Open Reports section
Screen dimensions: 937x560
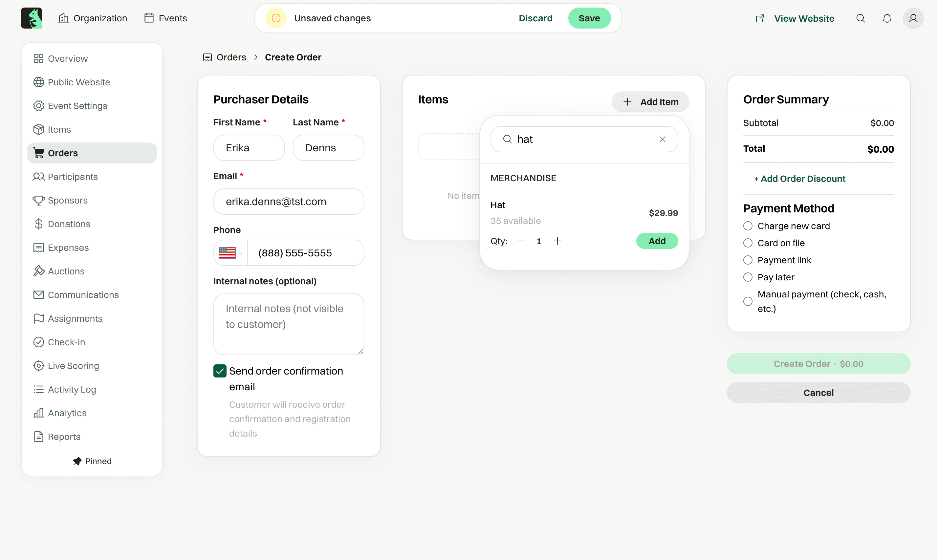[x=92, y=437]
